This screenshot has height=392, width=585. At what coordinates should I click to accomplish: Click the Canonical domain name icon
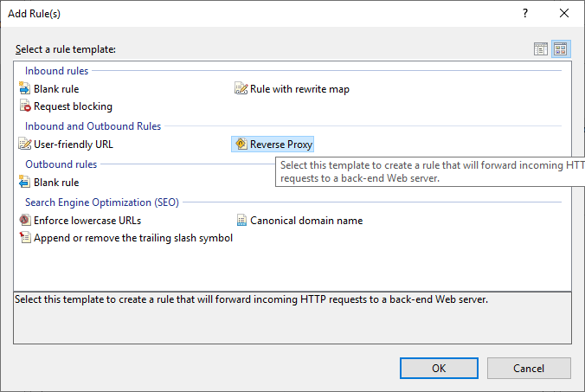pos(241,221)
